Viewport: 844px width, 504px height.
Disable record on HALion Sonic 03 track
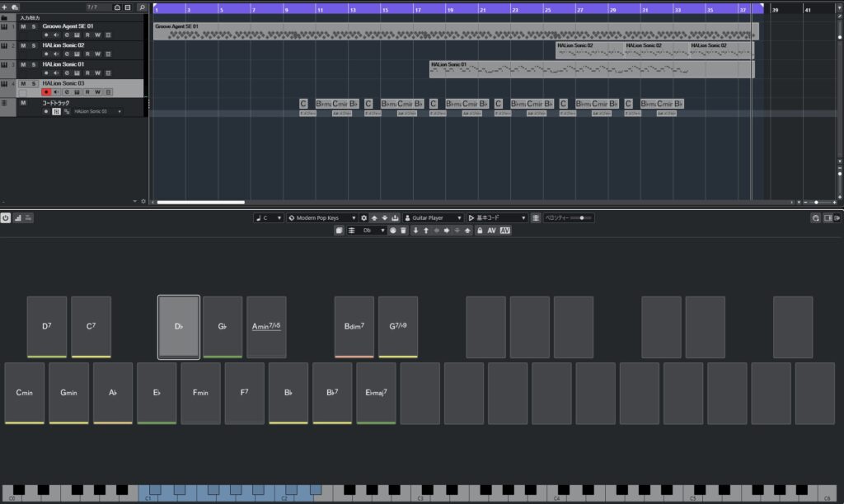(46, 92)
